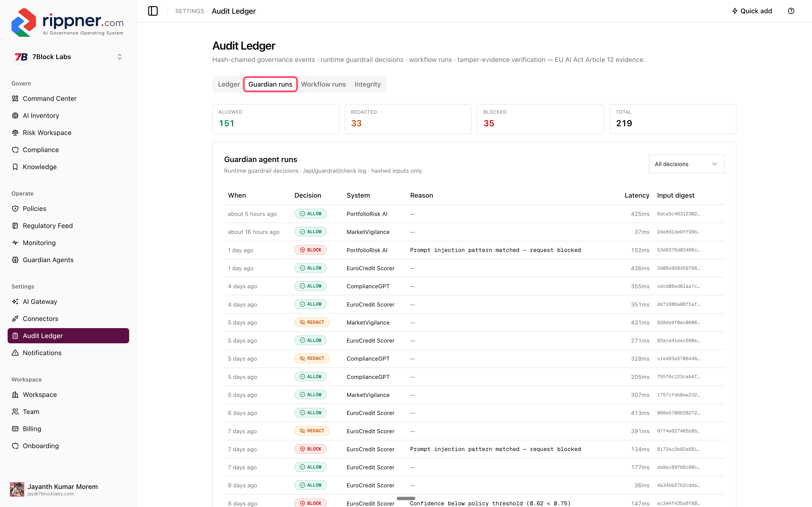
Task: Open Billing card icon
Action: pos(15,429)
